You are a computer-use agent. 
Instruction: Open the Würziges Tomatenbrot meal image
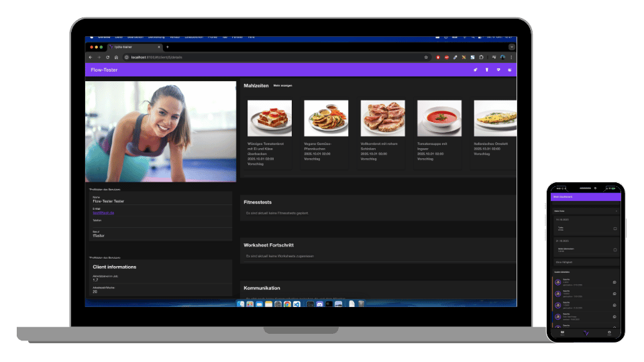tap(270, 118)
